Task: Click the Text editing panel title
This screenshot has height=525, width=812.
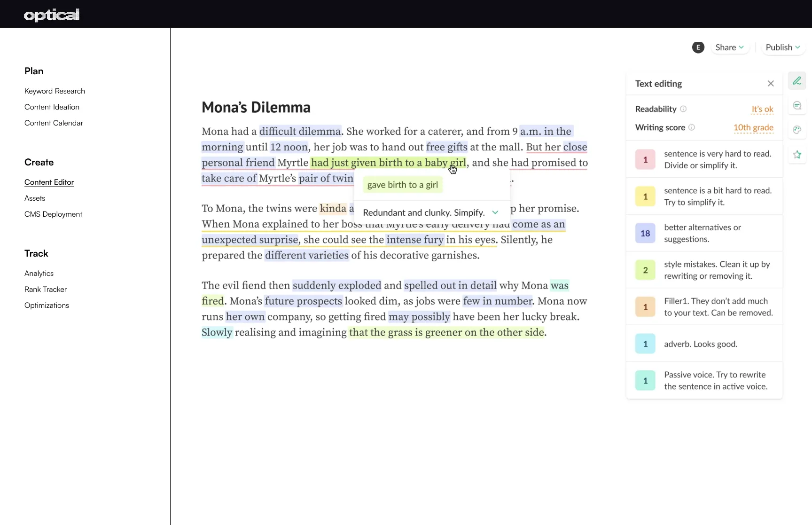Action: click(658, 84)
